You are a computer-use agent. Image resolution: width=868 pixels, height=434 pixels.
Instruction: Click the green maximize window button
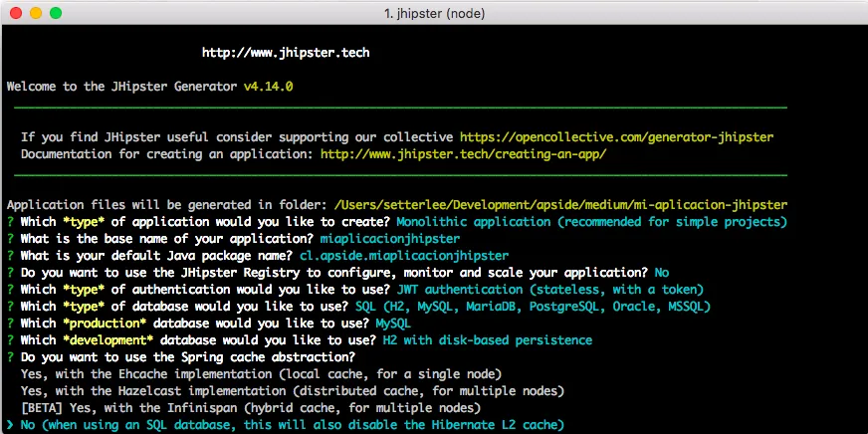[x=56, y=13]
